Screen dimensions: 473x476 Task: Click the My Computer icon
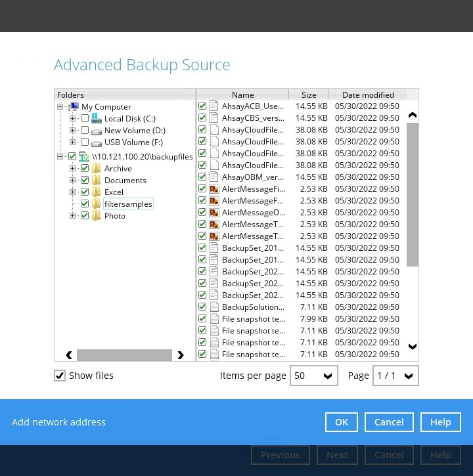click(x=74, y=106)
